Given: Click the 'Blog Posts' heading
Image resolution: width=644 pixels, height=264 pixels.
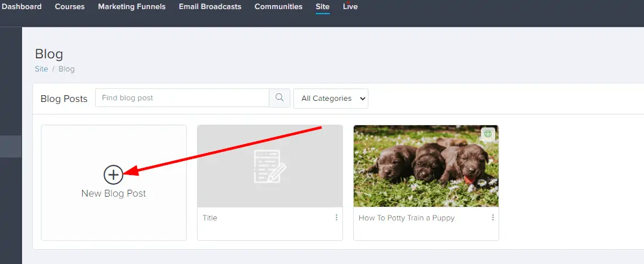Looking at the screenshot, I should (64, 99).
